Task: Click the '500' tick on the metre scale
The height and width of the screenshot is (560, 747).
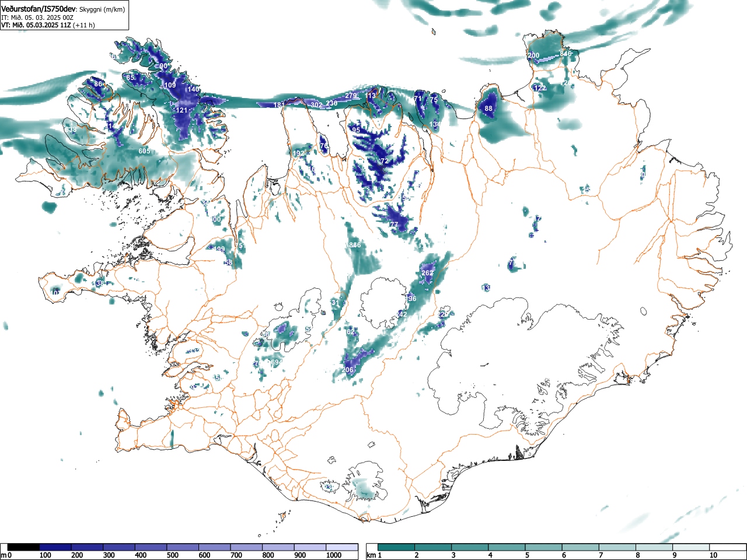Action: [x=173, y=555]
